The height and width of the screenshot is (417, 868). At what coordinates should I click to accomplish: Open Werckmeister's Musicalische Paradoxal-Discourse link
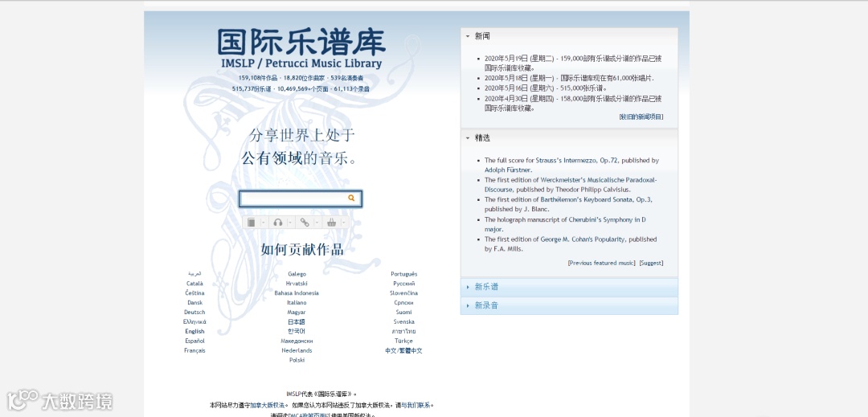[x=571, y=185]
